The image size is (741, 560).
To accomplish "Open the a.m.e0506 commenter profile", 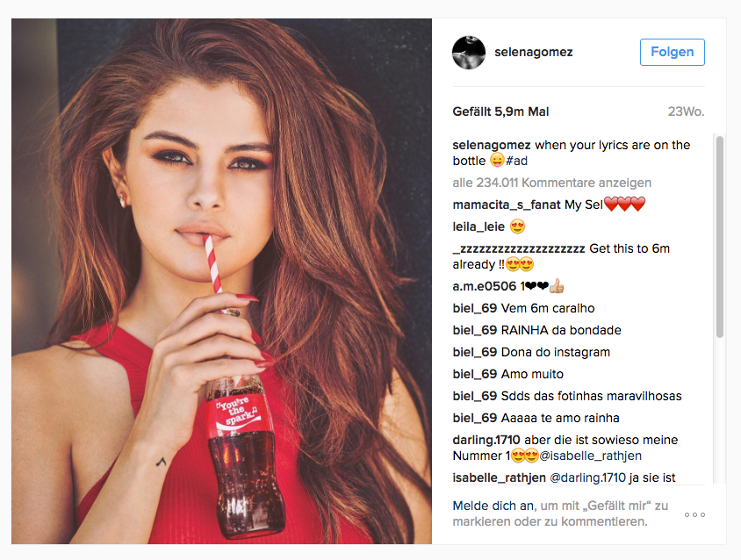I will (x=484, y=286).
